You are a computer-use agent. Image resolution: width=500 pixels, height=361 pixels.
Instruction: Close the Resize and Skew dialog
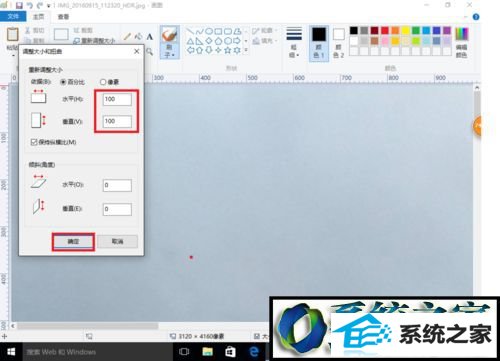[x=136, y=51]
